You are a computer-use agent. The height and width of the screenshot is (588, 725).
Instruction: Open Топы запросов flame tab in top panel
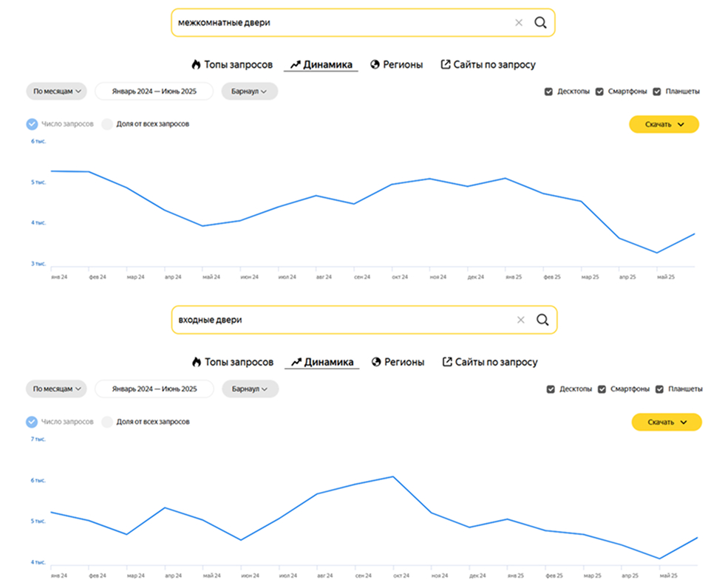tap(231, 65)
